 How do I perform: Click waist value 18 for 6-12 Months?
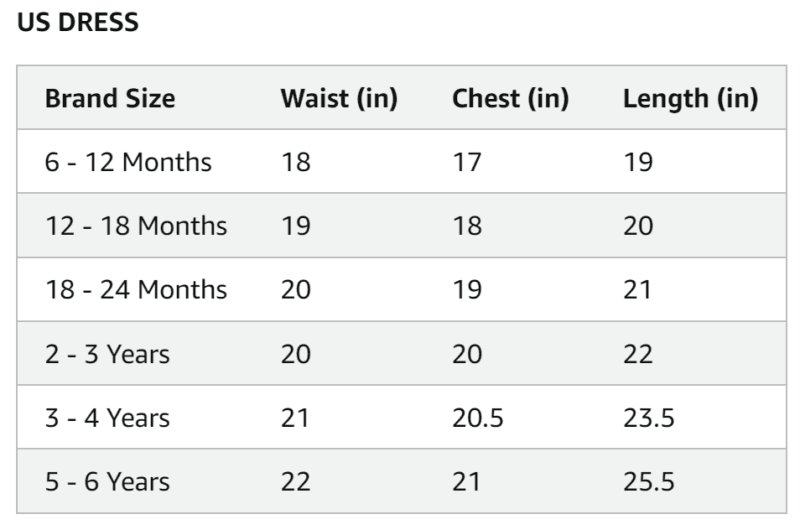click(x=295, y=161)
